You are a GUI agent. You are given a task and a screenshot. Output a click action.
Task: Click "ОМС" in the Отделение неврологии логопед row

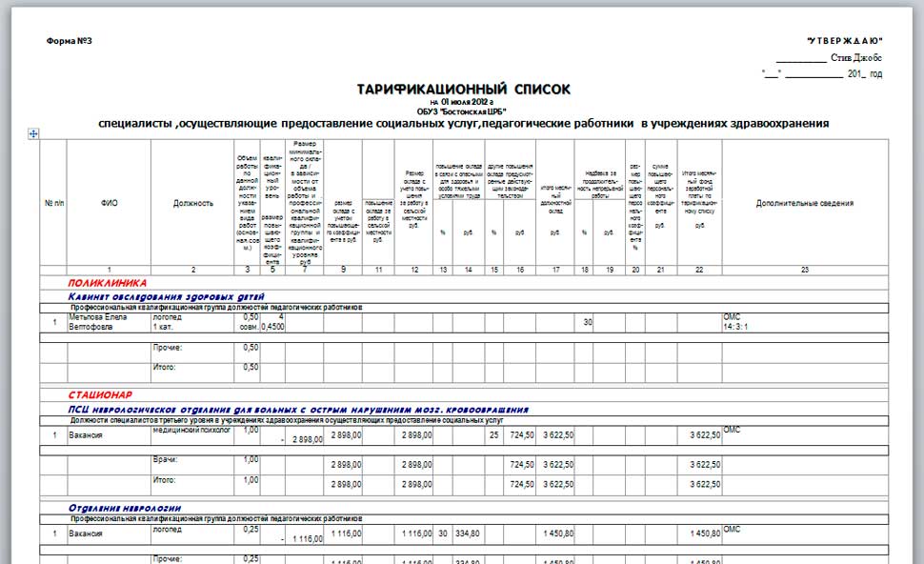732,530
